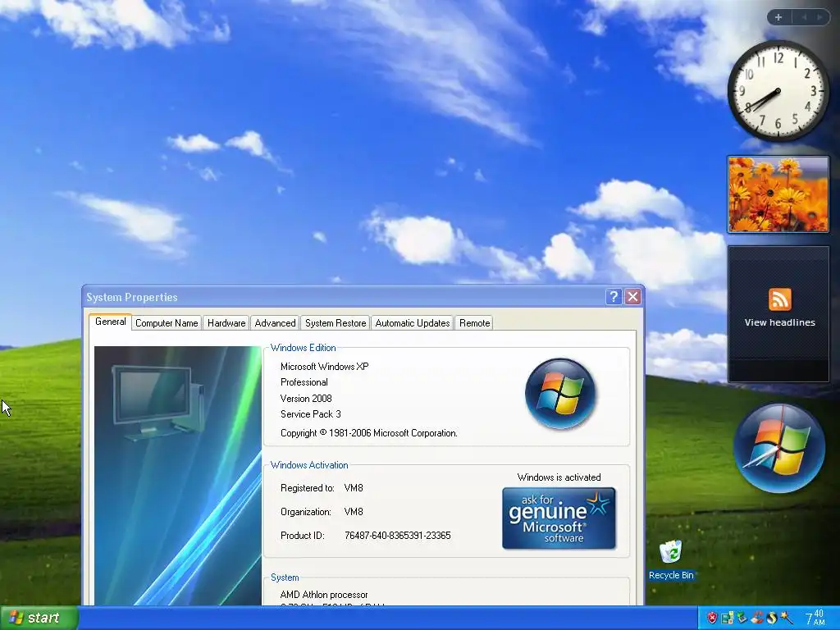Image resolution: width=840 pixels, height=630 pixels.
Task: Click the sidebar add gadget plus button
Action: pyautogui.click(x=778, y=17)
